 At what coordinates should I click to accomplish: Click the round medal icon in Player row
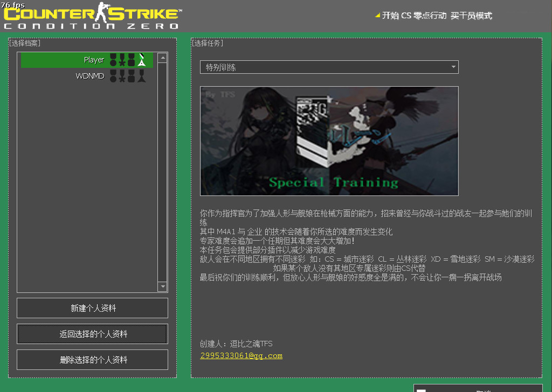tap(113, 60)
